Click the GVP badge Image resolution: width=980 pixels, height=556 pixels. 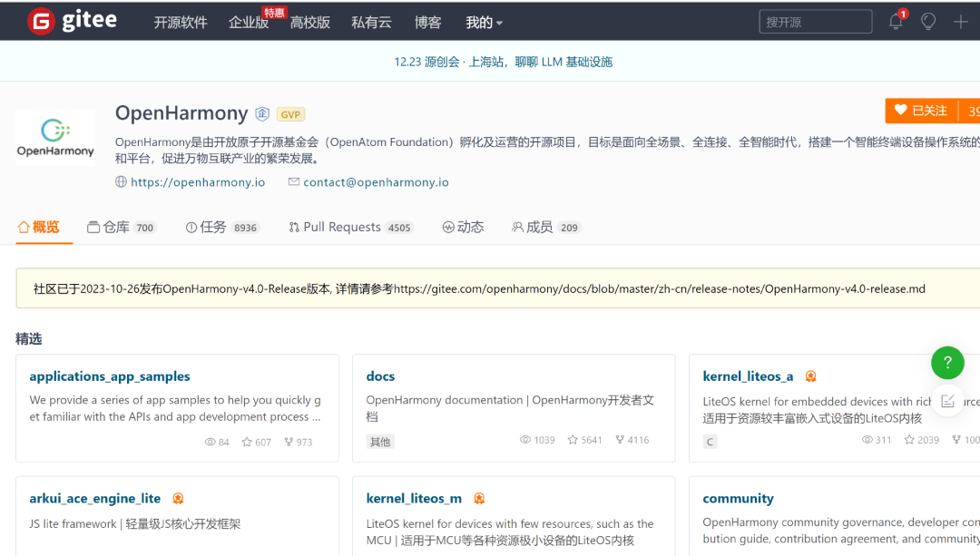click(290, 114)
